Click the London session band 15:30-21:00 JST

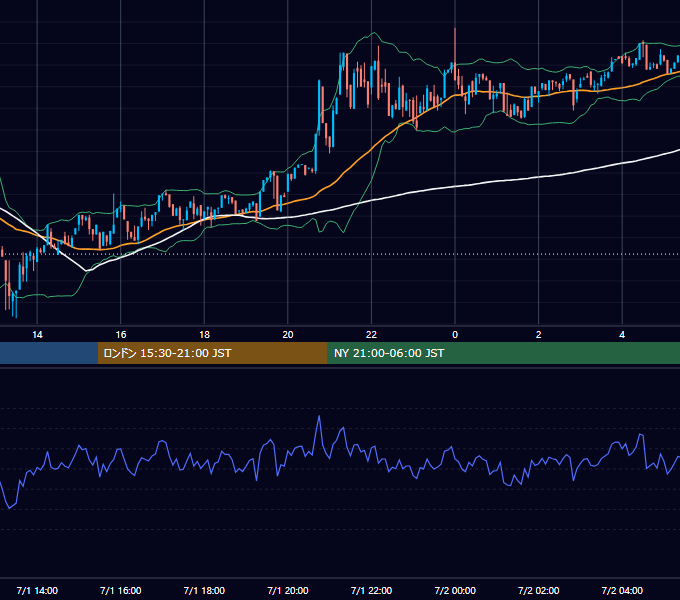[x=212, y=353]
